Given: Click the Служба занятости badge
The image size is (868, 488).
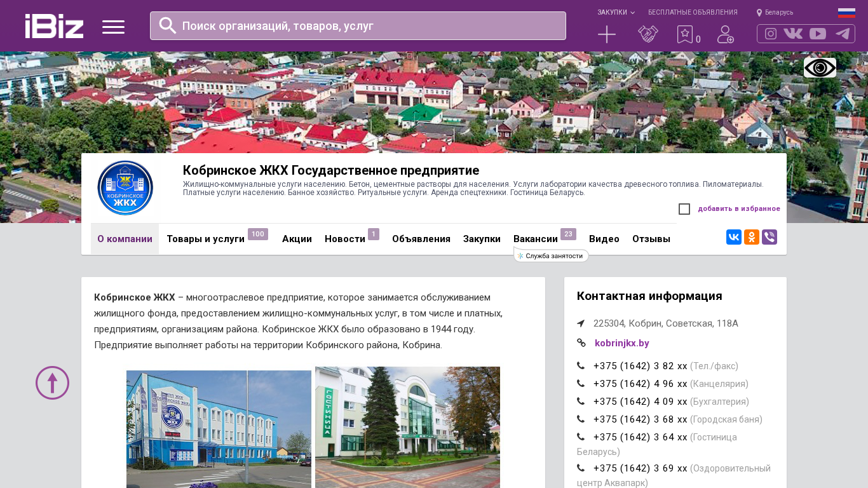Looking at the screenshot, I should 552,256.
